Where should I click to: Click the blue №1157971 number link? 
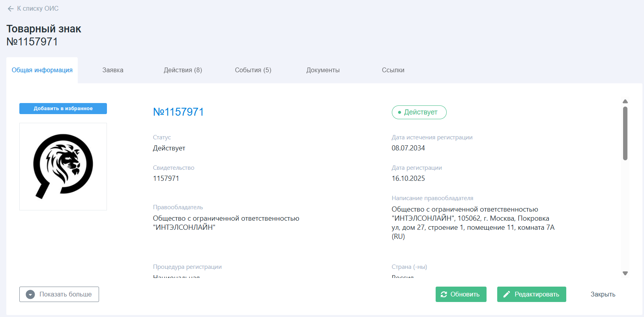178,112
